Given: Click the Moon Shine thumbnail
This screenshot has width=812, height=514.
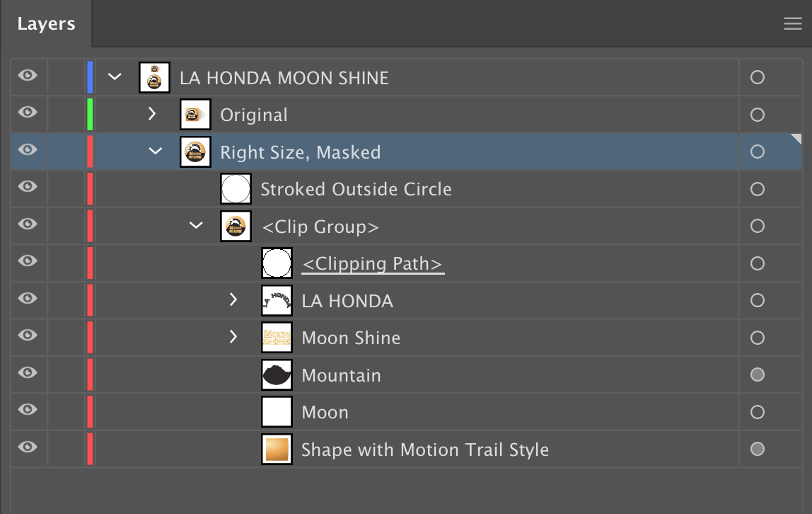Looking at the screenshot, I should pyautogui.click(x=277, y=337).
